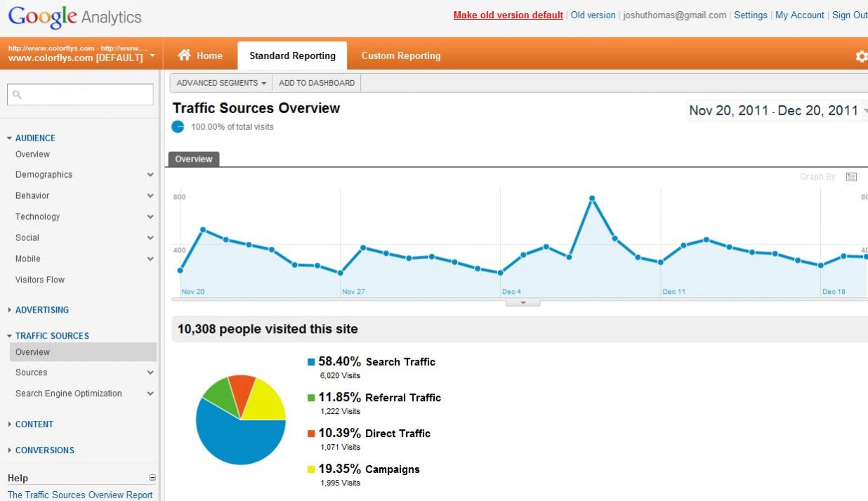Click the orange Direct Traffic legend square

(311, 434)
